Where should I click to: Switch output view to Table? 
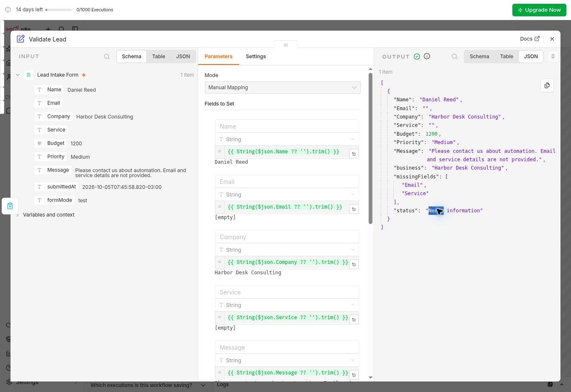click(x=506, y=57)
